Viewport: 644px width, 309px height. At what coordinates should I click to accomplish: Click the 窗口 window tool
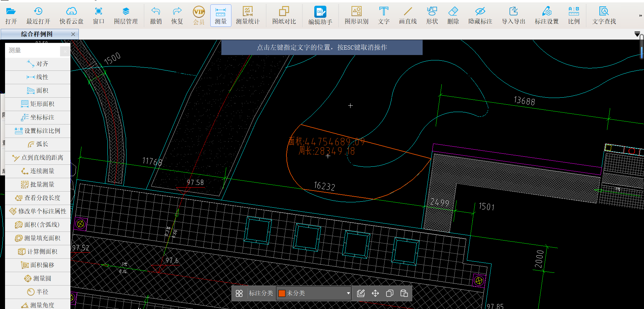point(99,16)
